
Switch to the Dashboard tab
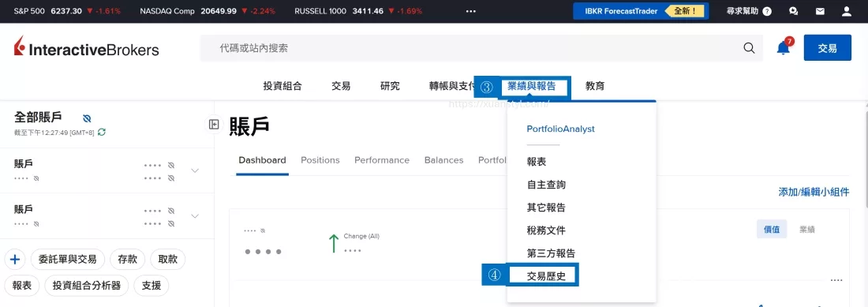[x=263, y=160]
